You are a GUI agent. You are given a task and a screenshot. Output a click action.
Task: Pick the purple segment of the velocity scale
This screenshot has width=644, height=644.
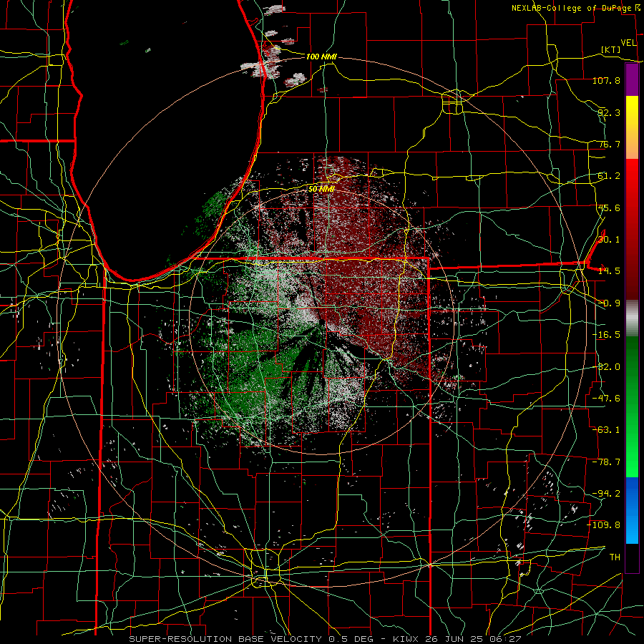coord(632,80)
